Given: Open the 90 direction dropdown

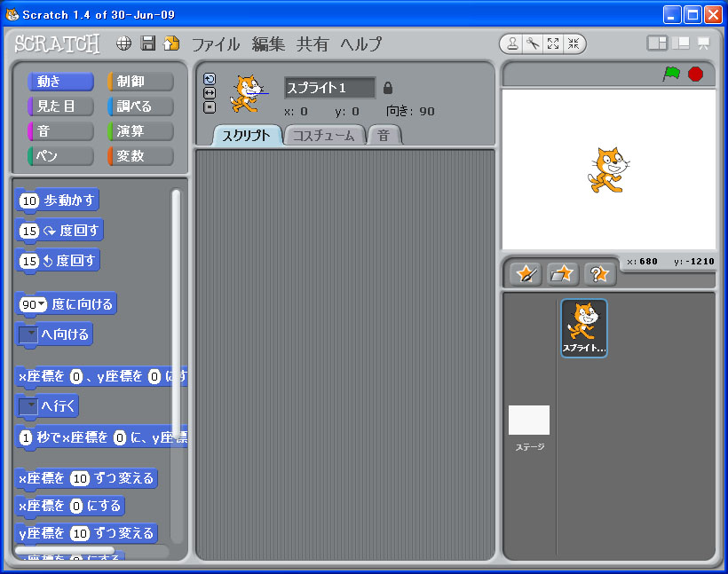Looking at the screenshot, I should (43, 304).
